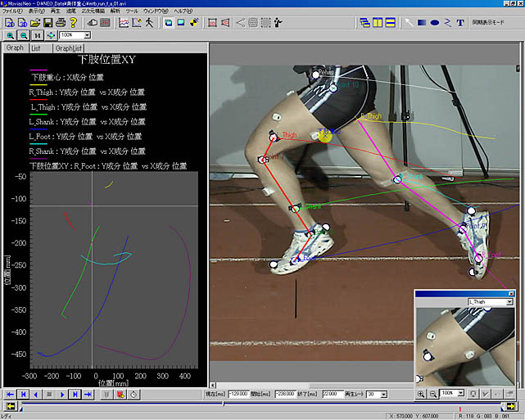Zoom in with the main magnifier icon
Viewport: 525px width, 420px height.
point(11,35)
